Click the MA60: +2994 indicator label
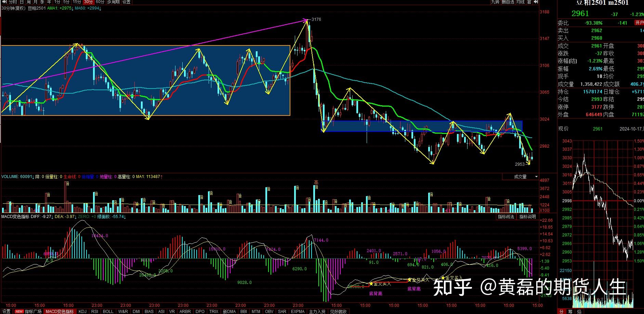 pos(87,8)
